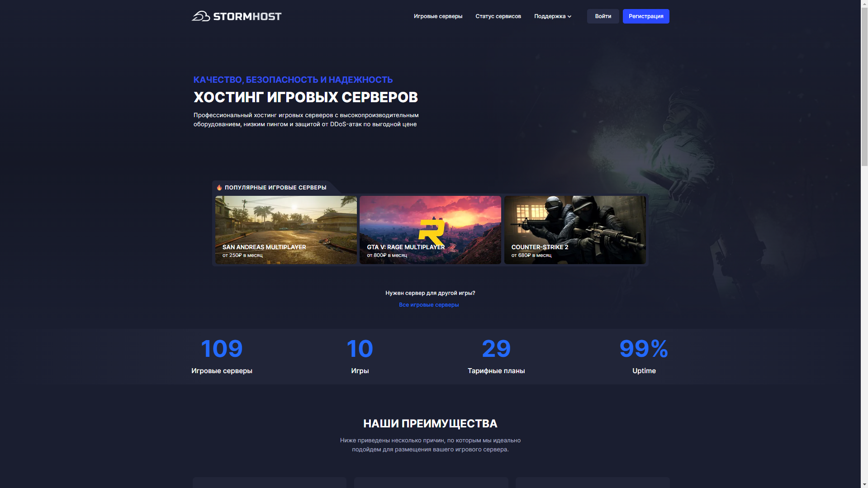Click the НАШИ ПРЕИМУЩЕСТВА heading

click(x=430, y=424)
